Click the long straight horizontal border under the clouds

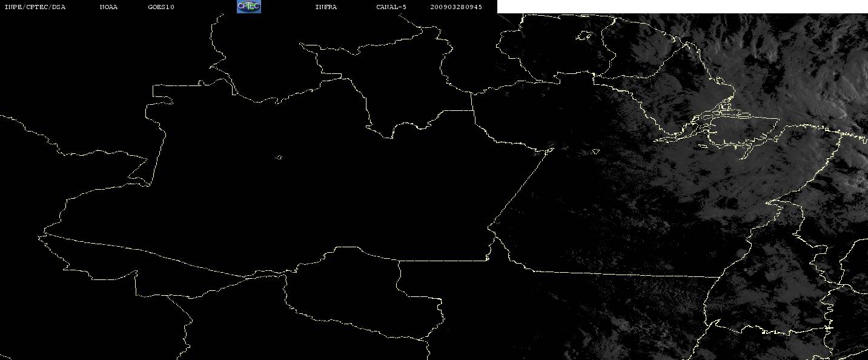click(x=624, y=274)
